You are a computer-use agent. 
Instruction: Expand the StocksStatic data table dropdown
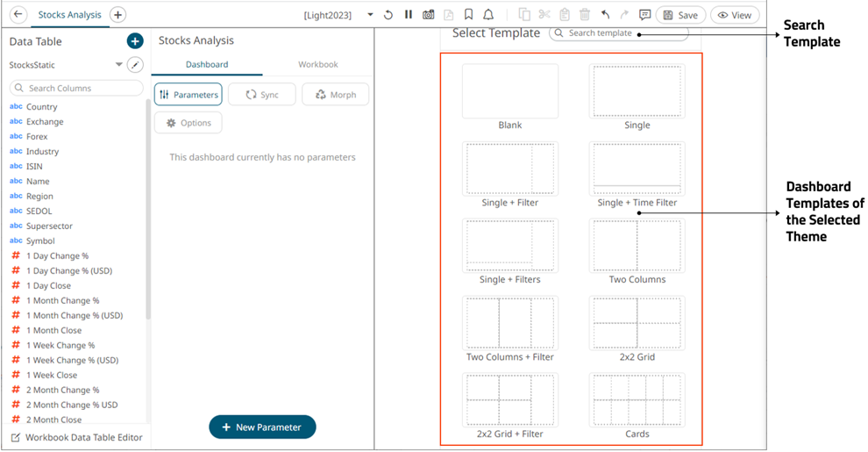point(119,65)
